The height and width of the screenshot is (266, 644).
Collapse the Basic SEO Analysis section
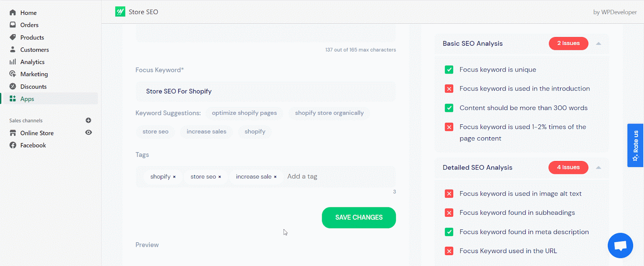[599, 43]
